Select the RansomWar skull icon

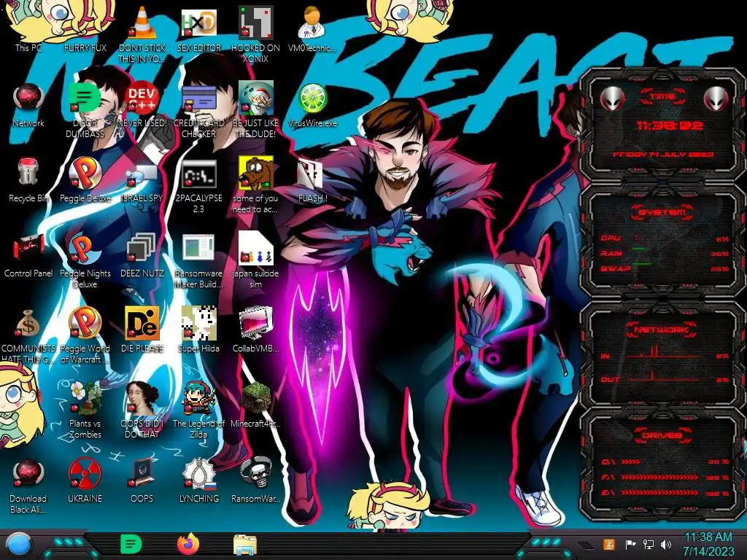[x=255, y=480]
